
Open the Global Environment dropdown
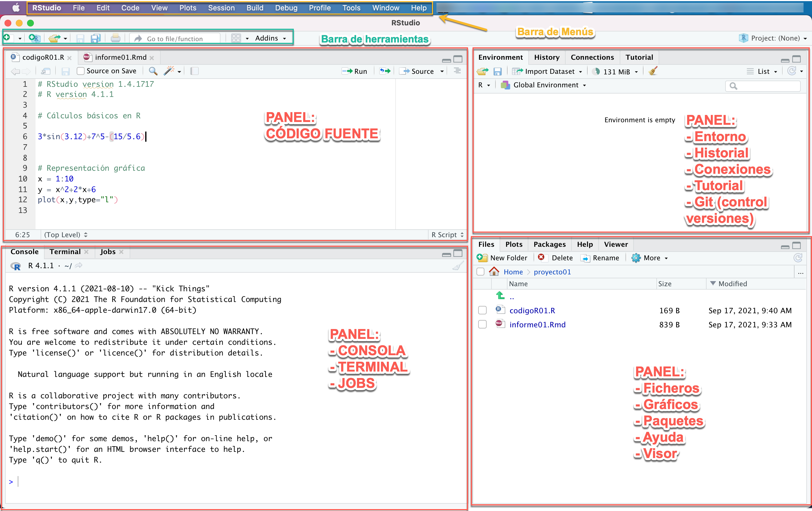coord(544,85)
